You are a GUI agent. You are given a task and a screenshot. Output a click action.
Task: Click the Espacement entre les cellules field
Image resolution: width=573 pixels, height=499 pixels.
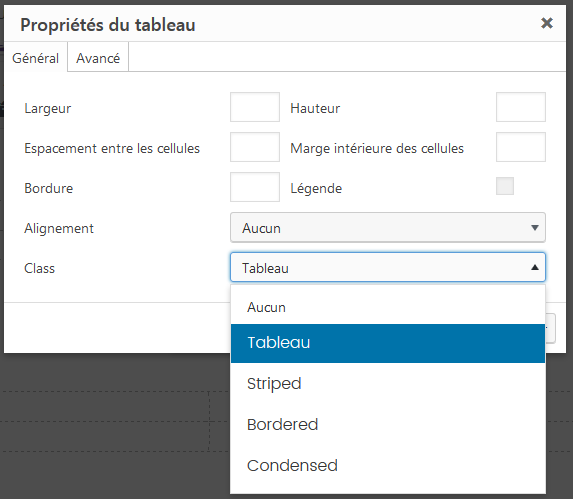click(x=255, y=147)
